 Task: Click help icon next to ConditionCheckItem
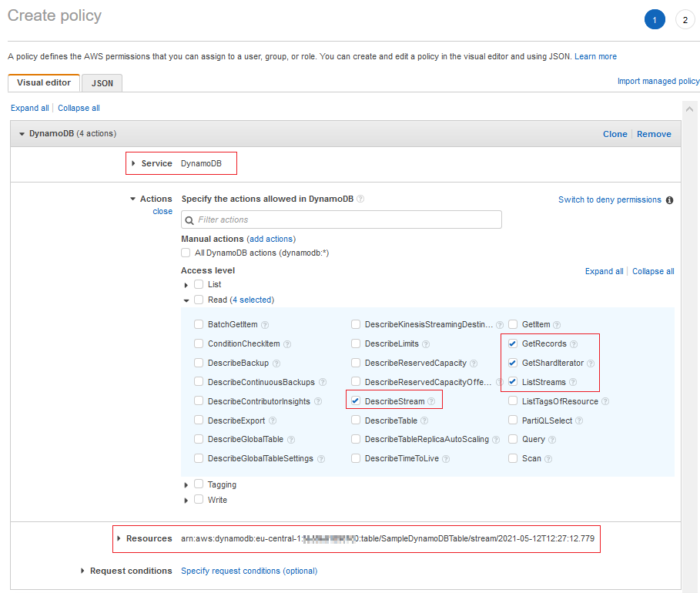(287, 344)
